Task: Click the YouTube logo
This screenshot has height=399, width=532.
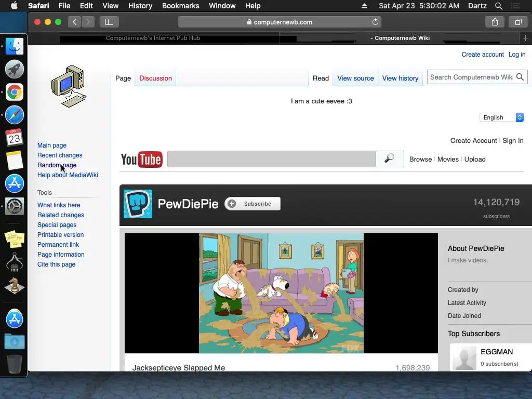Action: 141,159
